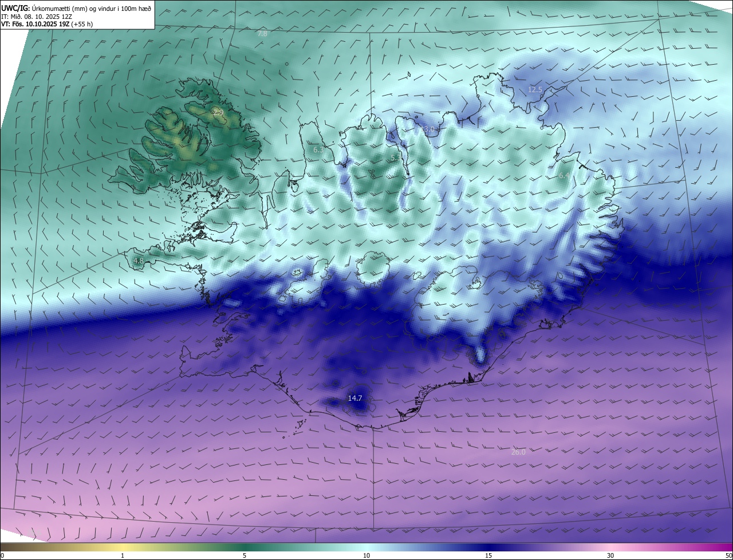Click the 2.9 value in the Westfjords
This screenshot has height=560, width=733.
point(217,111)
